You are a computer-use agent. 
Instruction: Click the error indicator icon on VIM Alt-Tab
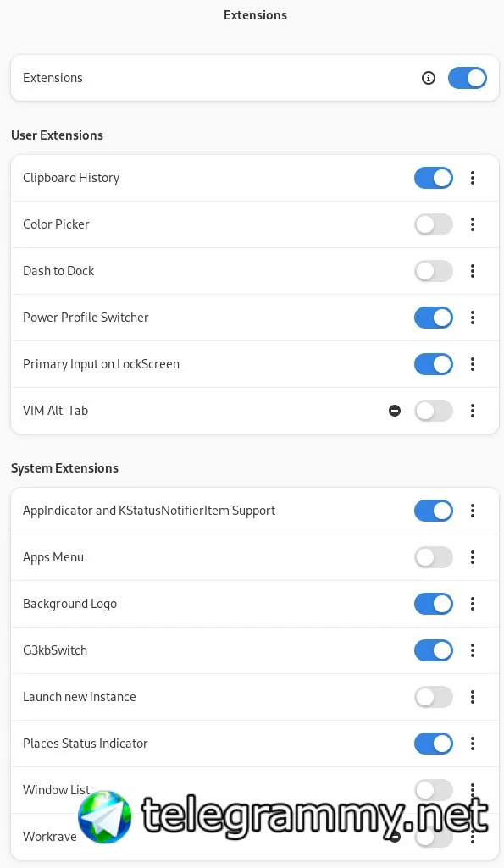tap(395, 411)
